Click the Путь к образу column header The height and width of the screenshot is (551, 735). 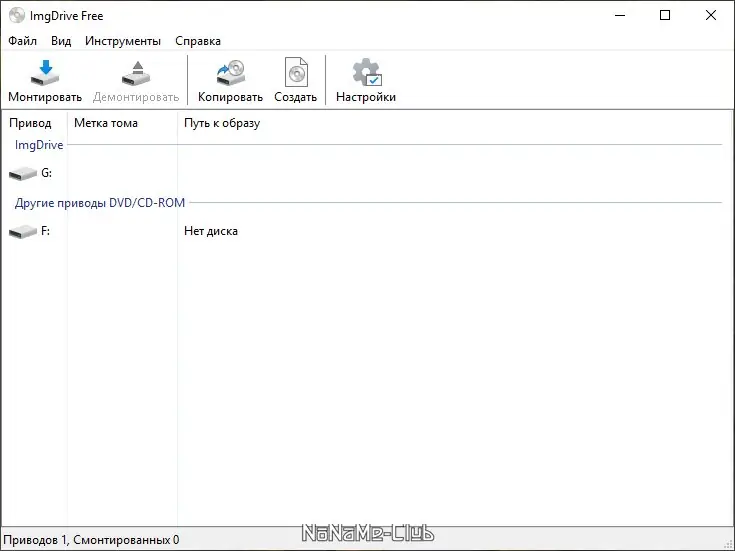click(x=222, y=123)
